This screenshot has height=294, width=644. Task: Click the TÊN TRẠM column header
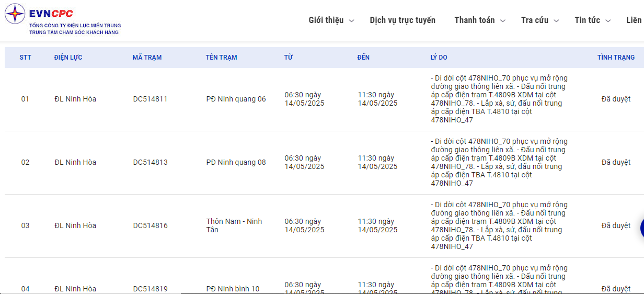(221, 58)
